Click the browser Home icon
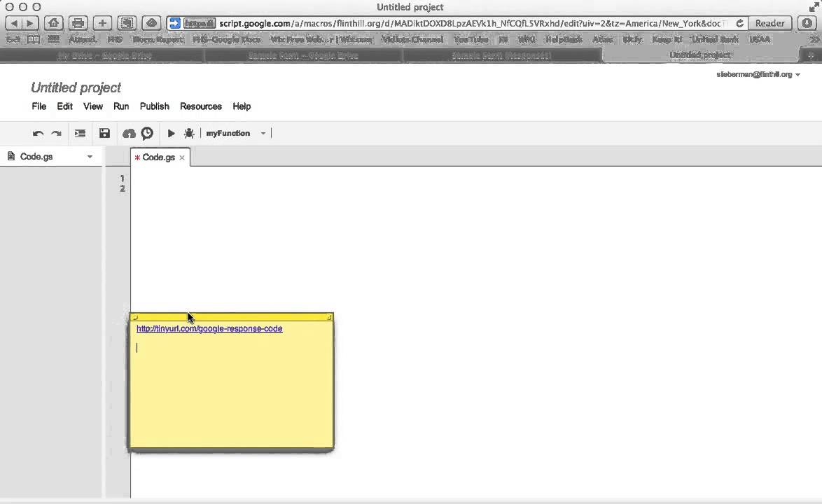This screenshot has width=822, height=504. pyautogui.click(x=53, y=24)
